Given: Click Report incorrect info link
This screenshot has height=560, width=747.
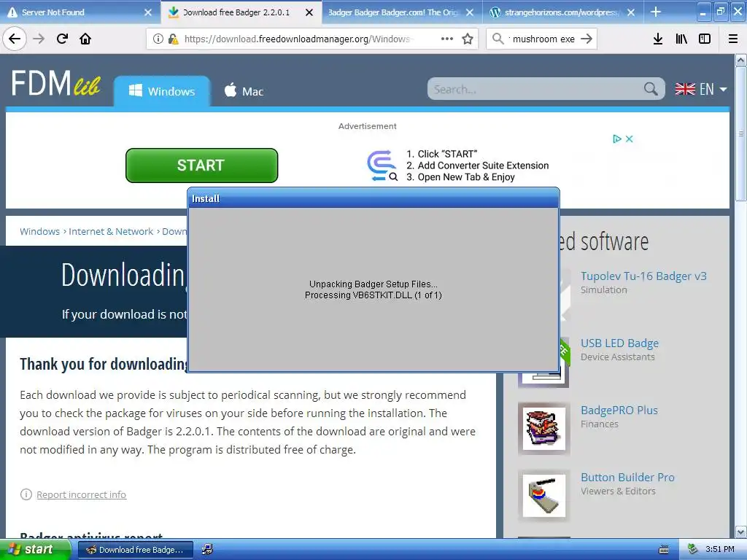Looking at the screenshot, I should pos(82,495).
